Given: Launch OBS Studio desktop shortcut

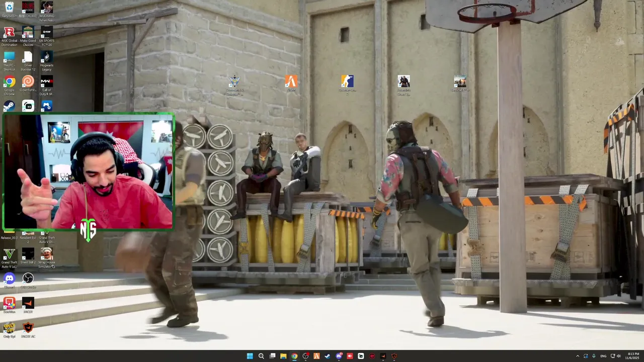Looking at the screenshot, I should 28,281.
